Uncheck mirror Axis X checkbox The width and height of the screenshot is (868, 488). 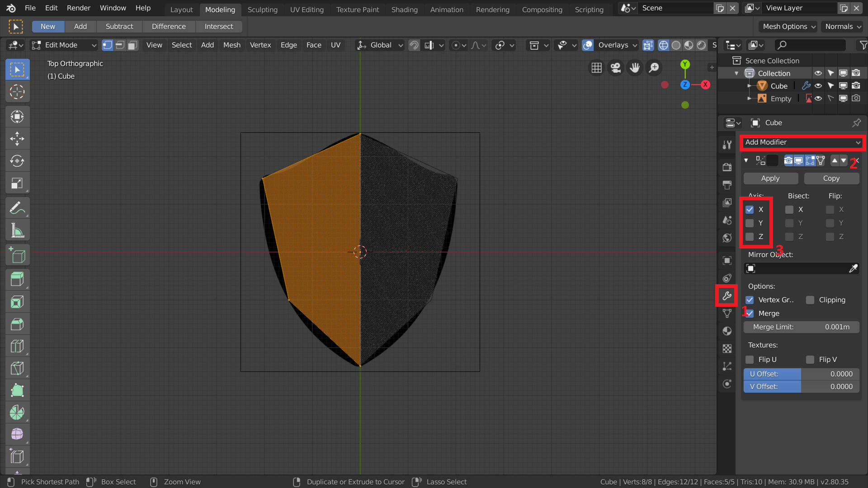point(750,210)
